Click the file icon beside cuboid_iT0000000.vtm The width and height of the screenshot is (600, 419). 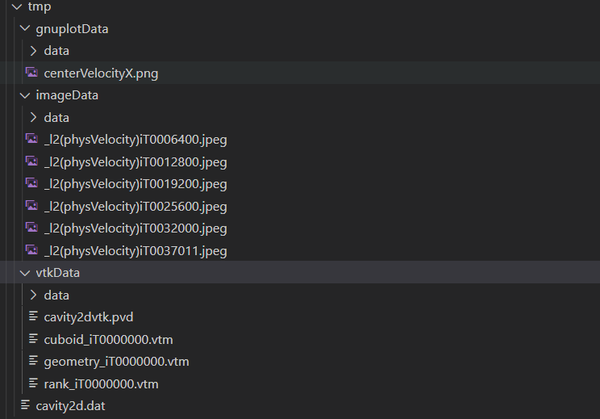click(x=32, y=339)
